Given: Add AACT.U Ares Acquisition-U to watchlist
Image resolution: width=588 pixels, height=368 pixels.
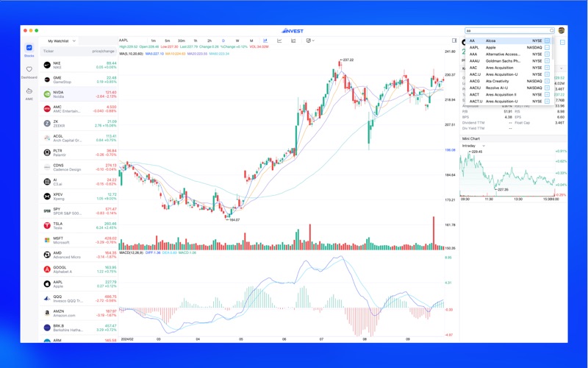Looking at the screenshot, I should (547, 102).
